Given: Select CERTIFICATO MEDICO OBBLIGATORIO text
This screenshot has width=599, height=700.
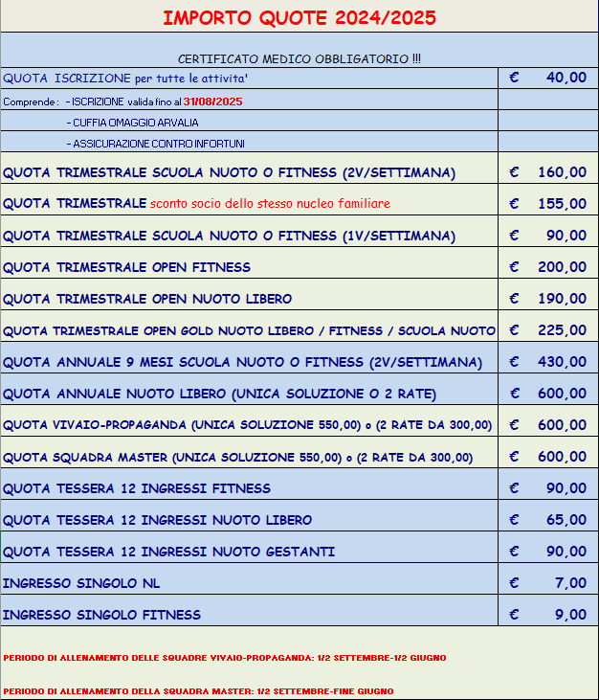Looking at the screenshot, I should pos(299,59).
